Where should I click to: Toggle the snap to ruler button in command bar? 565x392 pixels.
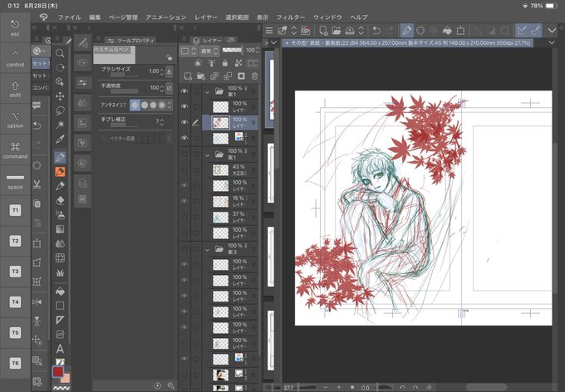pos(522,31)
